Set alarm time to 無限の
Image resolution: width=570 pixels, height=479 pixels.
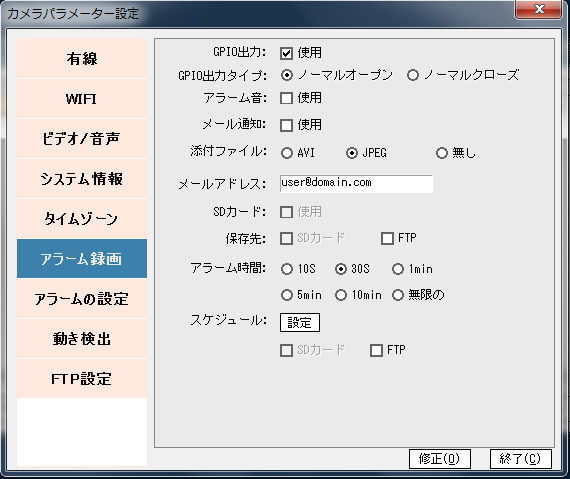coord(398,295)
